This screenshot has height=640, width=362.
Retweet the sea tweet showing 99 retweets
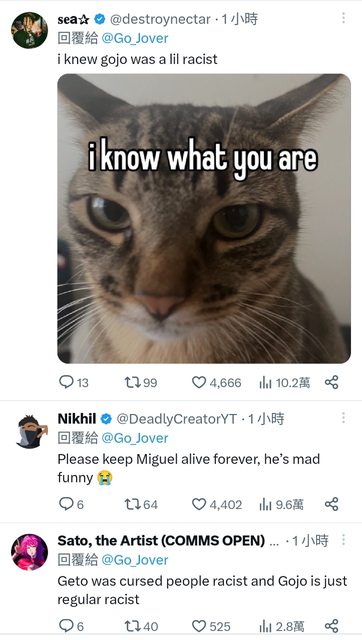click(140, 382)
